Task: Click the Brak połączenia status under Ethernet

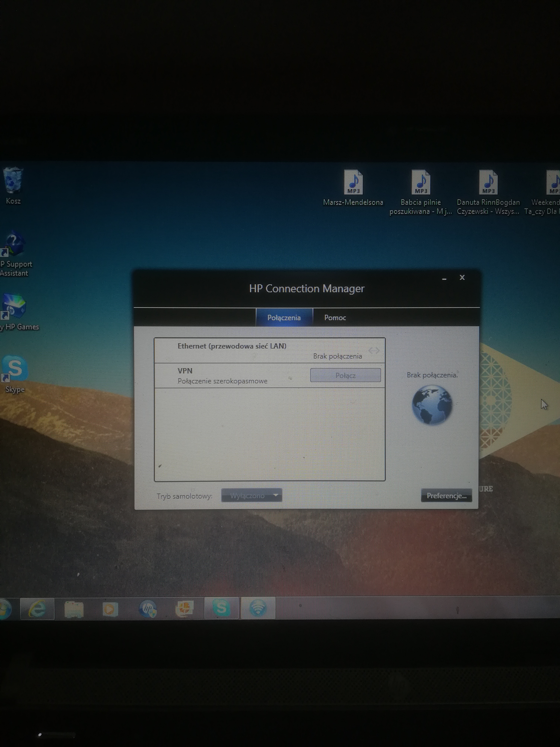Action: pos(338,356)
